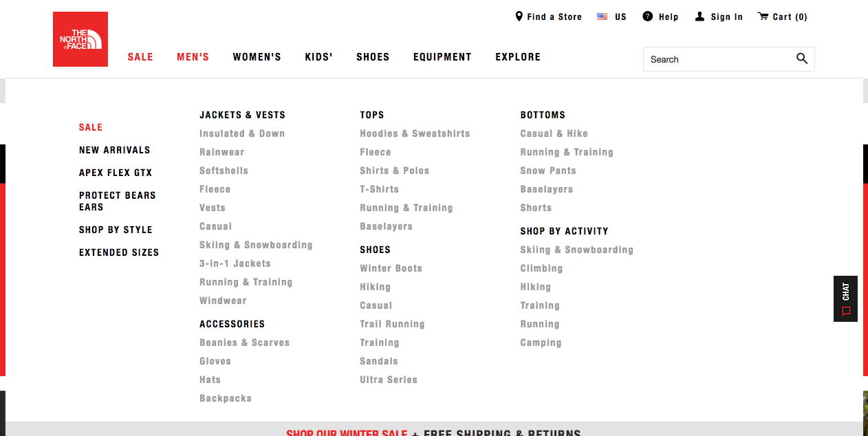Select 3-in-1 Jackets

235,263
